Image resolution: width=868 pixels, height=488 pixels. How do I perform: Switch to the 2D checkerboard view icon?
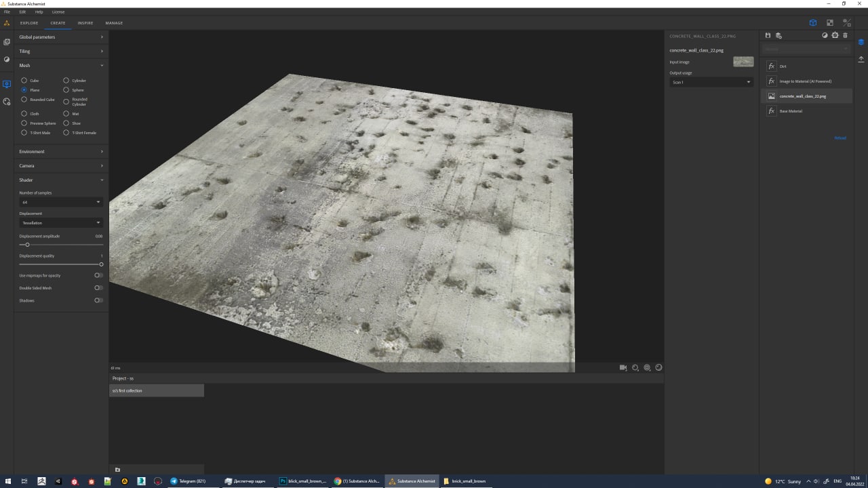click(829, 22)
